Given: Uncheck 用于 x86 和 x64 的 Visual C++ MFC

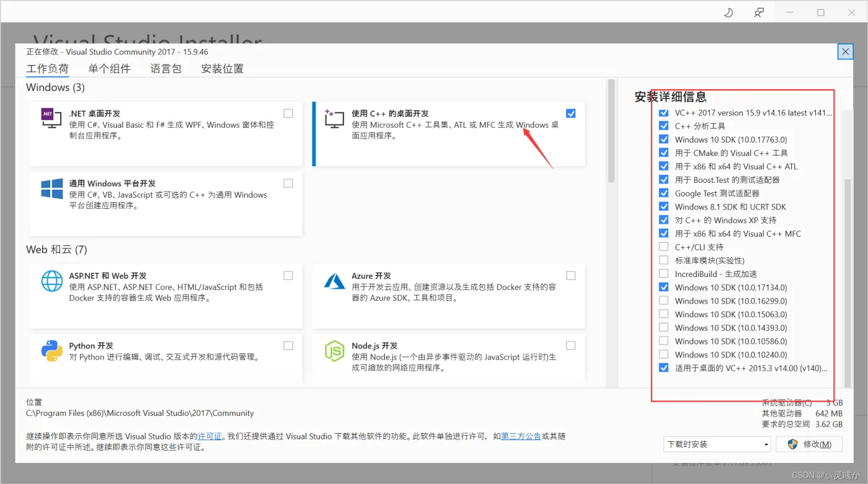Looking at the screenshot, I should (664, 234).
